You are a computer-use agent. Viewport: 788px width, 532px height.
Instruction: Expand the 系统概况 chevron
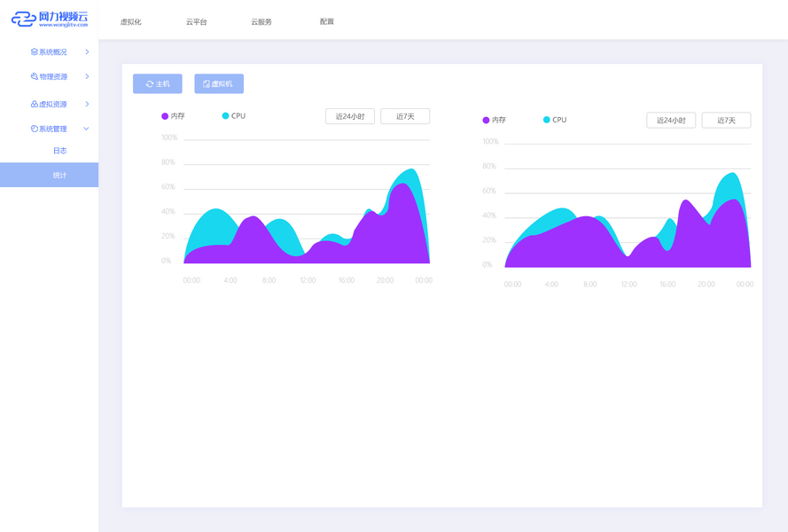[87, 51]
